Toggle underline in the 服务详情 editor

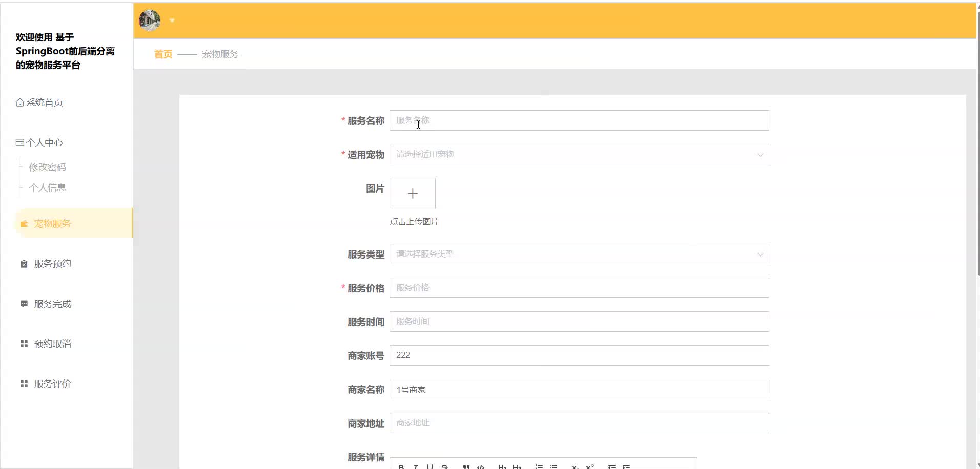[430, 466]
